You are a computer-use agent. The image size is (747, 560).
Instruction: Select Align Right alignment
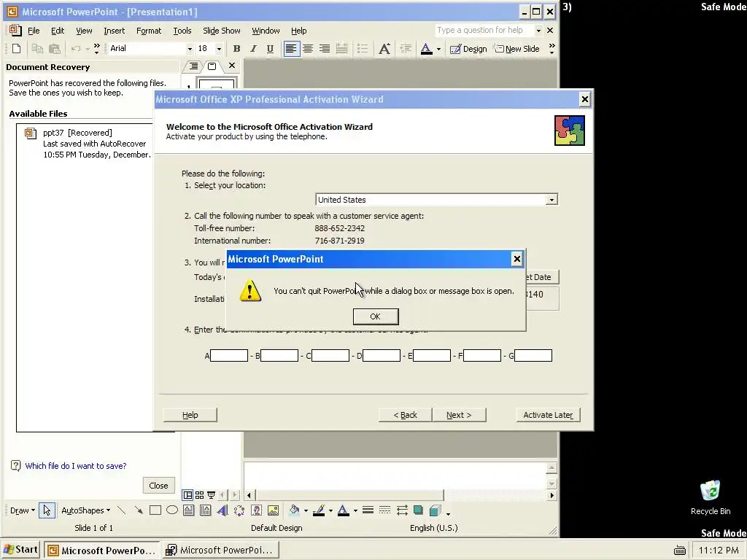(325, 49)
